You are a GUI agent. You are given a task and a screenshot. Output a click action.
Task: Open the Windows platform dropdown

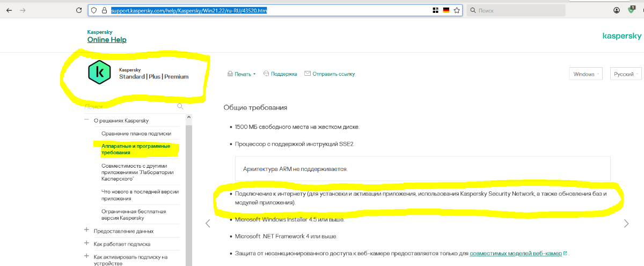pos(586,74)
